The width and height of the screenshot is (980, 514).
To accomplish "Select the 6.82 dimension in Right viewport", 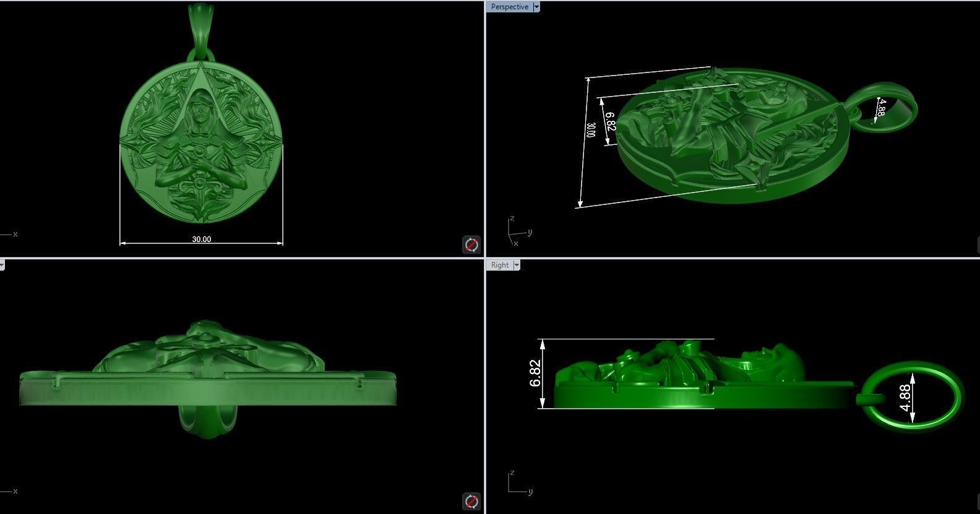I will [x=536, y=373].
